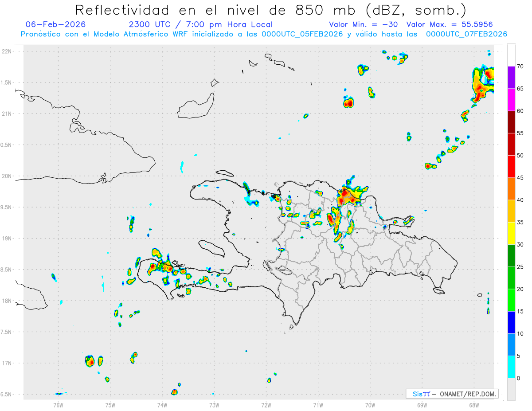Select the 'Valor Max. = 55.5956' text

tap(450, 24)
